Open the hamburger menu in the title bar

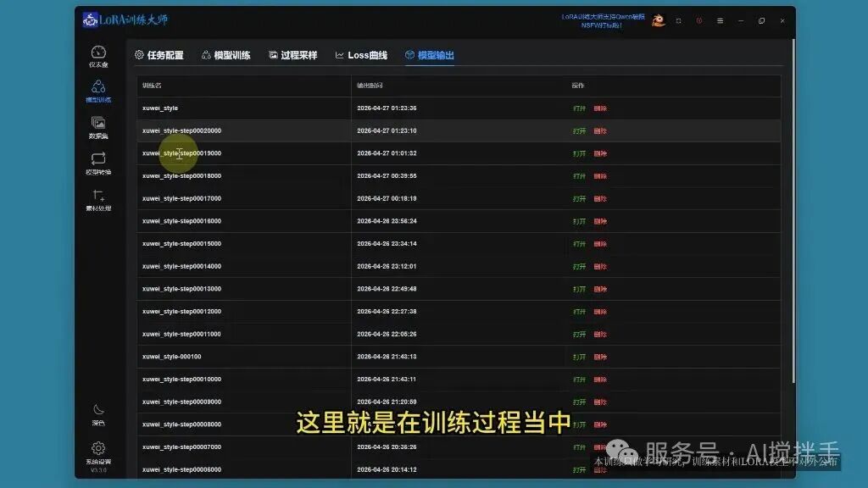pos(721,21)
